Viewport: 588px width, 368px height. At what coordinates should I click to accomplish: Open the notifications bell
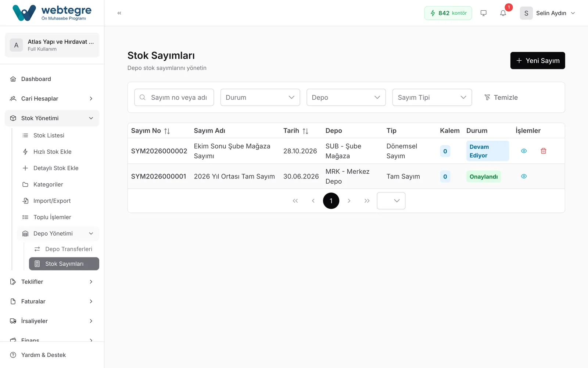click(503, 13)
